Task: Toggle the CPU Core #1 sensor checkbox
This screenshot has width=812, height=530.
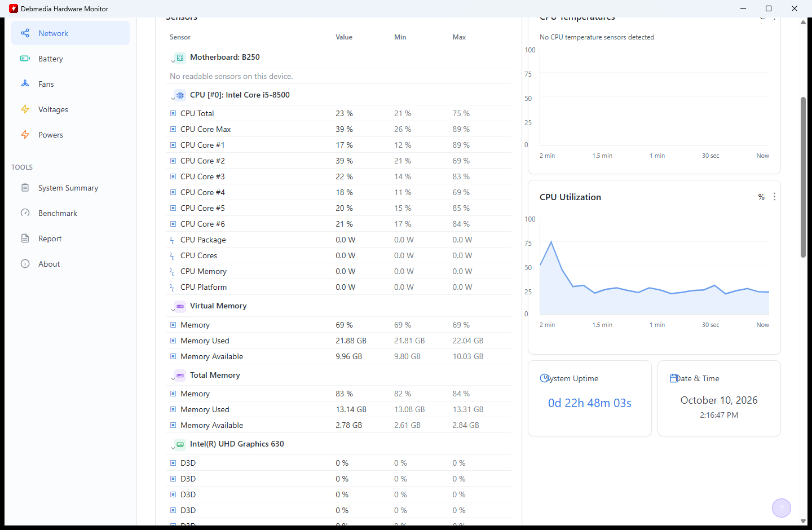Action: 173,145
